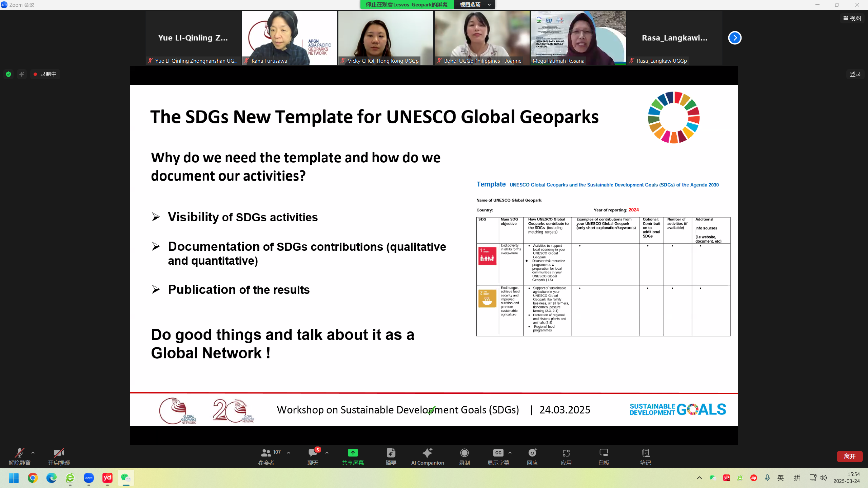Open the 聊天 chat panel
The width and height of the screenshot is (868, 488).
pyautogui.click(x=313, y=456)
